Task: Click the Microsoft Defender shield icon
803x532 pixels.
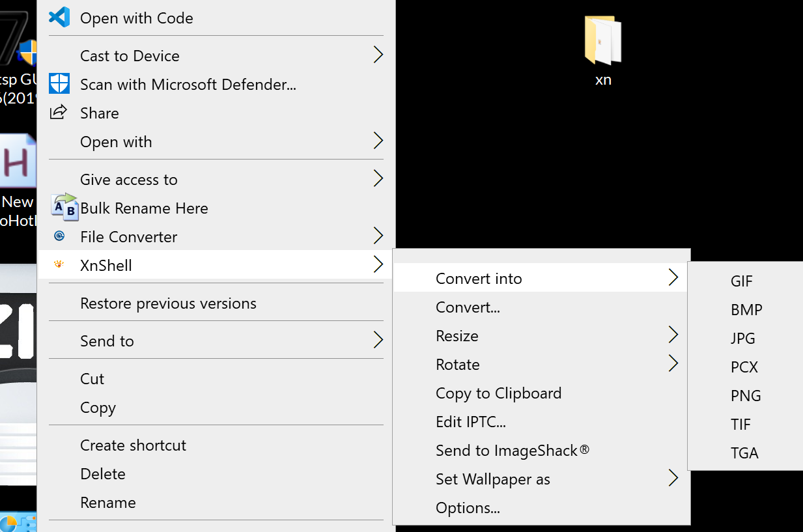Action: coord(59,84)
